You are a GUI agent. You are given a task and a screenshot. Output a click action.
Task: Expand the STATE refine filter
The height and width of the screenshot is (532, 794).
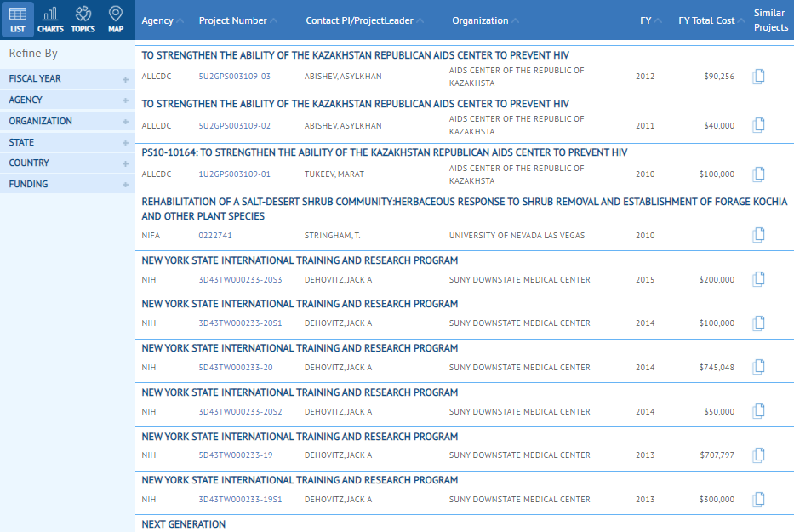click(67, 142)
